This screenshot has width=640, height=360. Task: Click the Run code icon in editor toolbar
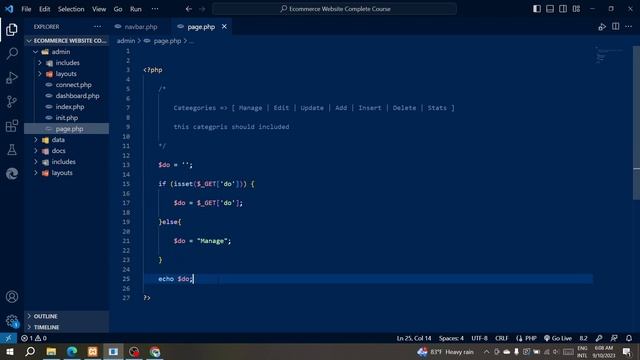(x=602, y=27)
